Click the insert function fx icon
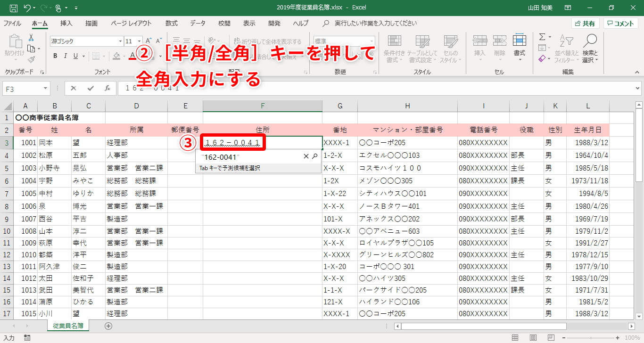The image size is (644, 343). click(x=107, y=88)
